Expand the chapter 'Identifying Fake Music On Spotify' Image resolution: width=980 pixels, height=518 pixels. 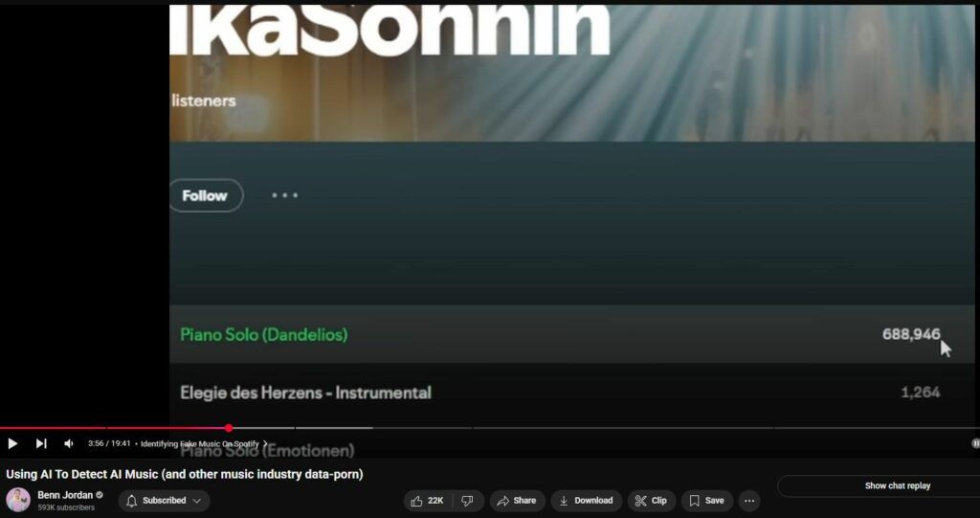(x=204, y=443)
